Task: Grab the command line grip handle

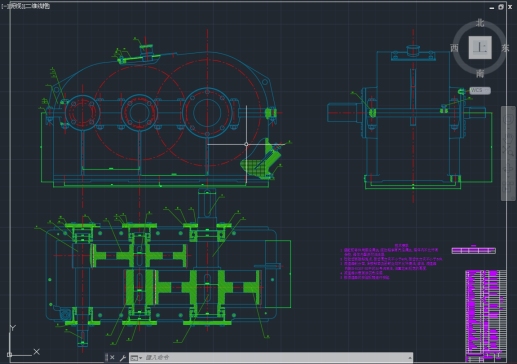Action: click(x=106, y=357)
